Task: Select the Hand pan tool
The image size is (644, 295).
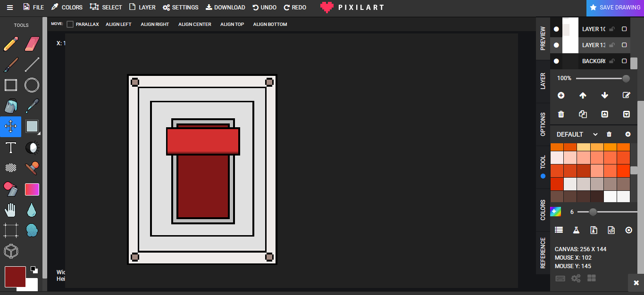Action: (x=11, y=210)
